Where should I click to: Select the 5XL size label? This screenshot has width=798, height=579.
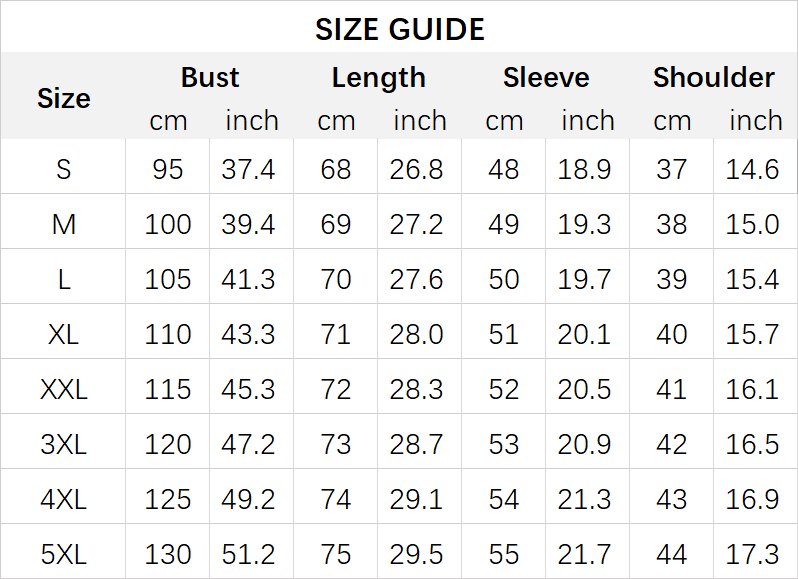tap(63, 553)
